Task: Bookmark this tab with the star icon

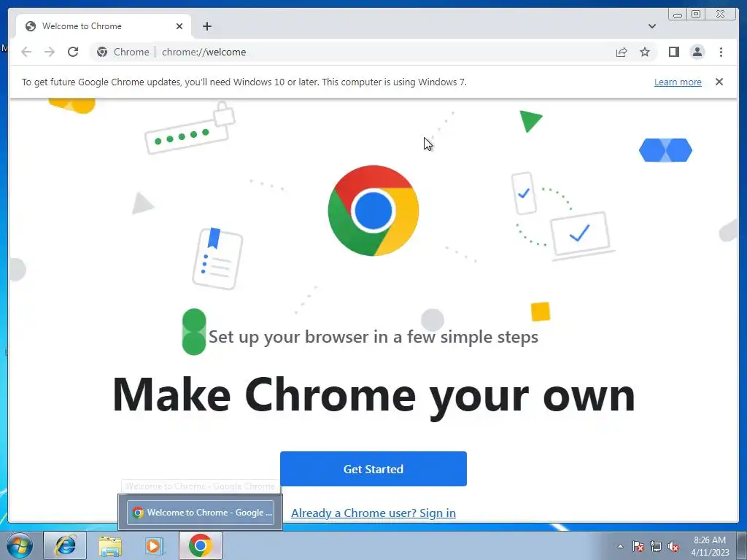Action: click(x=645, y=52)
